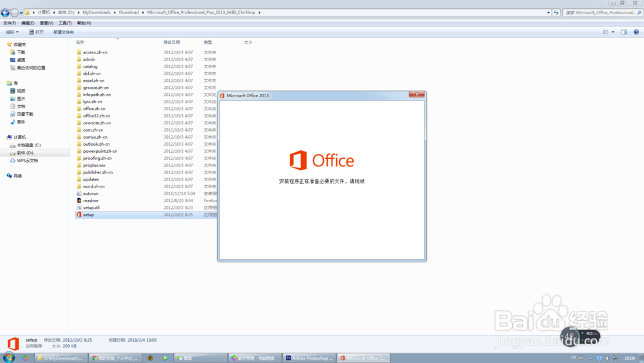Click the Explorer forward navigation arrow
Screen dimensions: 644x363
point(14,13)
